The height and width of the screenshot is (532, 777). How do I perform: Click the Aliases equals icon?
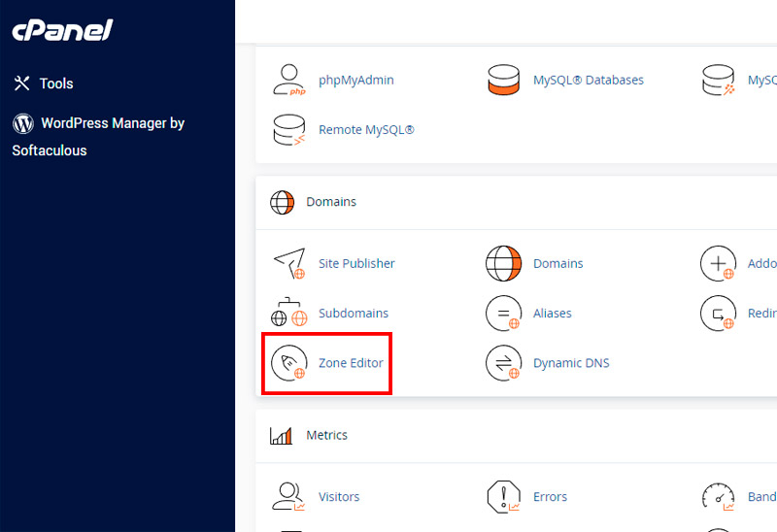coord(503,313)
